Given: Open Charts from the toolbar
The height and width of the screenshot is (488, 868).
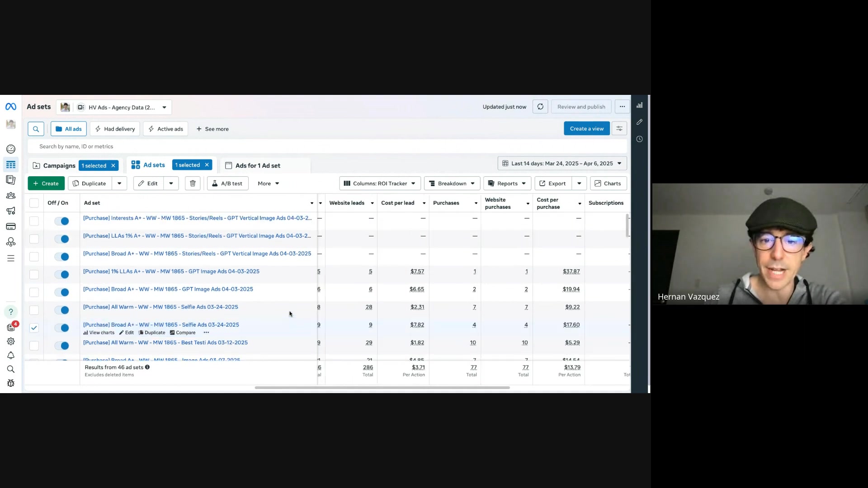Looking at the screenshot, I should pos(609,183).
